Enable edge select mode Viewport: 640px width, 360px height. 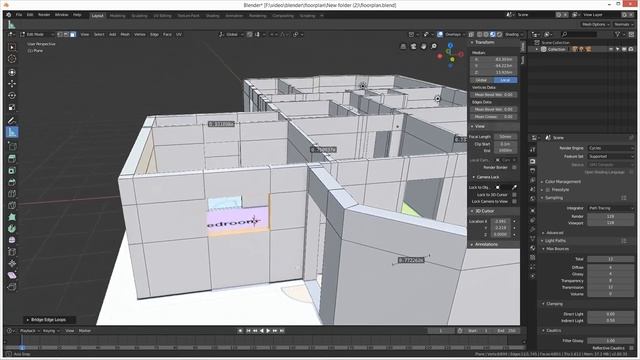(66, 35)
